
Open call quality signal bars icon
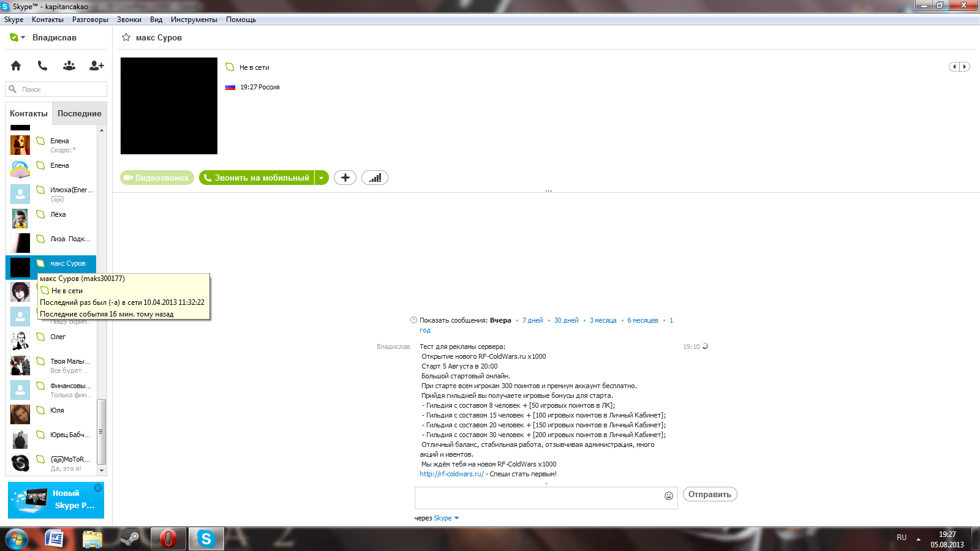pyautogui.click(x=375, y=178)
